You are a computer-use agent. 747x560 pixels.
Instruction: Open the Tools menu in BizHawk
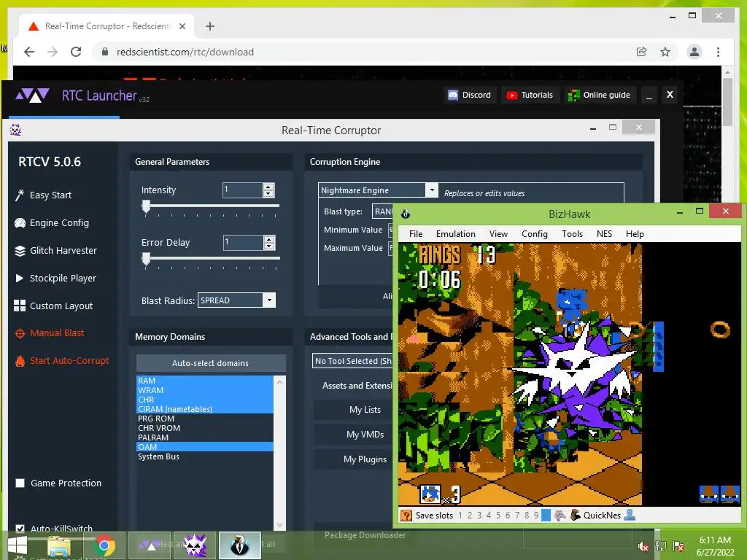(x=572, y=234)
